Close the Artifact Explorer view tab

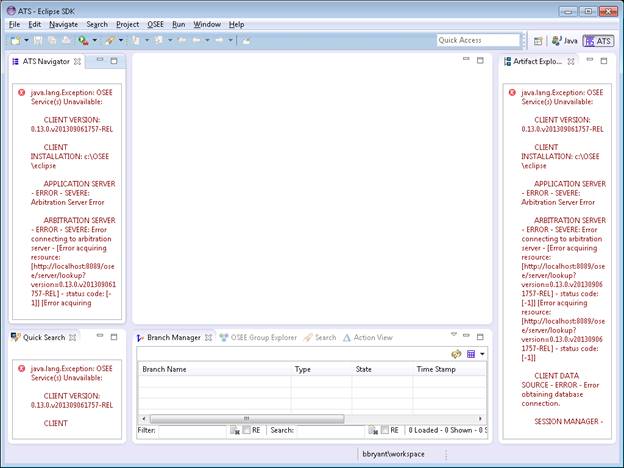[x=571, y=62]
